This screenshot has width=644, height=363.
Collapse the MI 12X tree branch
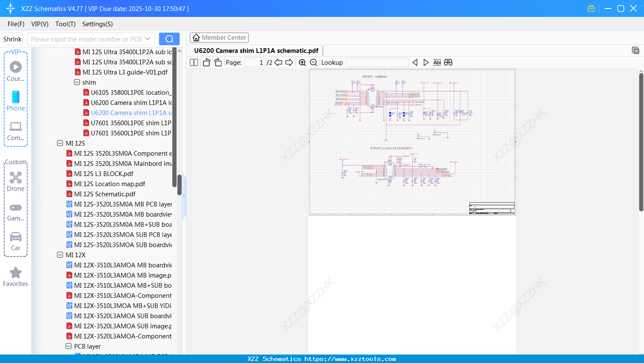(x=60, y=255)
